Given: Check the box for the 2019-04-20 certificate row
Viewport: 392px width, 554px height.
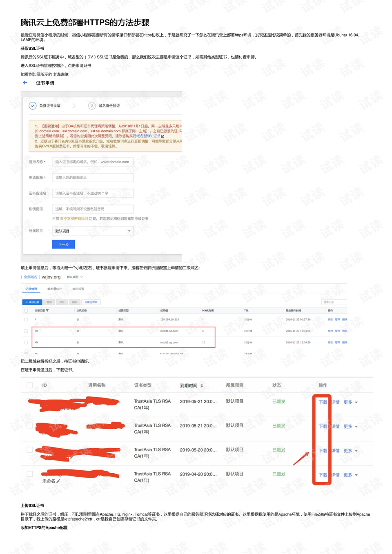Looking at the screenshot, I should 29,474.
